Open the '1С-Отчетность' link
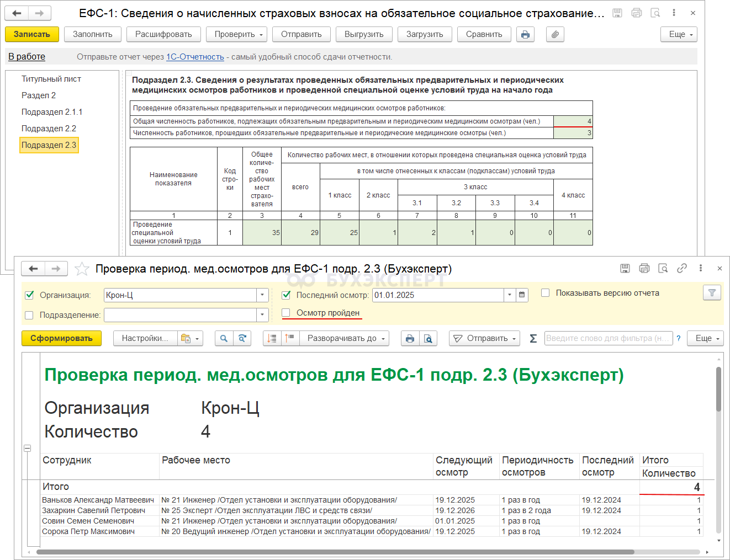Screen dimensions: 730x560 pos(195,57)
